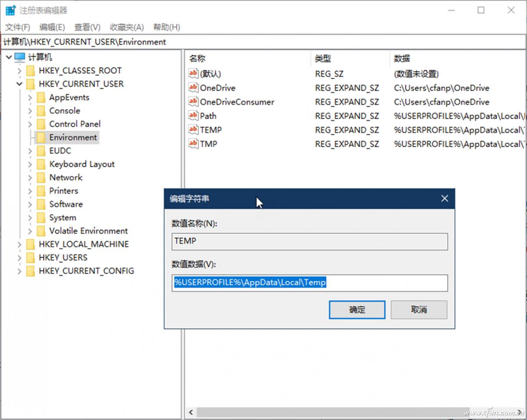The width and height of the screenshot is (527, 420).
Task: Click the left arrow of the horizontal scrollbar
Action: pyautogui.click(x=191, y=413)
